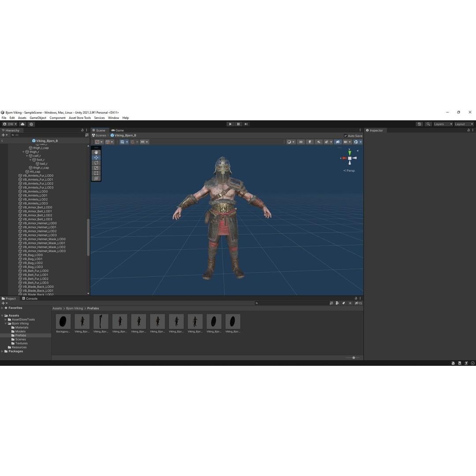Lock the Inspector panel
This screenshot has height=476, width=476.
click(x=469, y=130)
